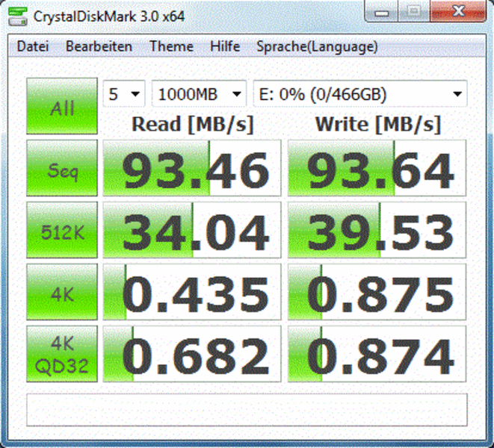Close the CrystalDiskMark window
Viewport: 494px width, 448px height.
click(x=458, y=11)
